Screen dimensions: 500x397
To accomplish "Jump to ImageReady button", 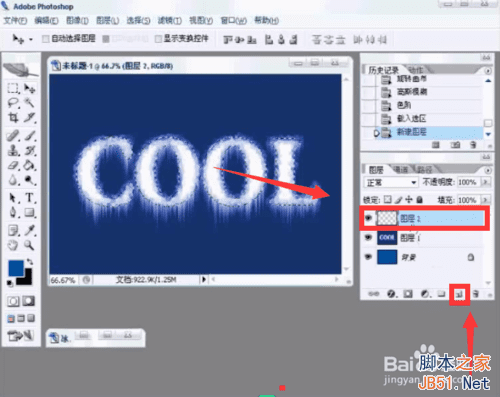I will pos(21,335).
